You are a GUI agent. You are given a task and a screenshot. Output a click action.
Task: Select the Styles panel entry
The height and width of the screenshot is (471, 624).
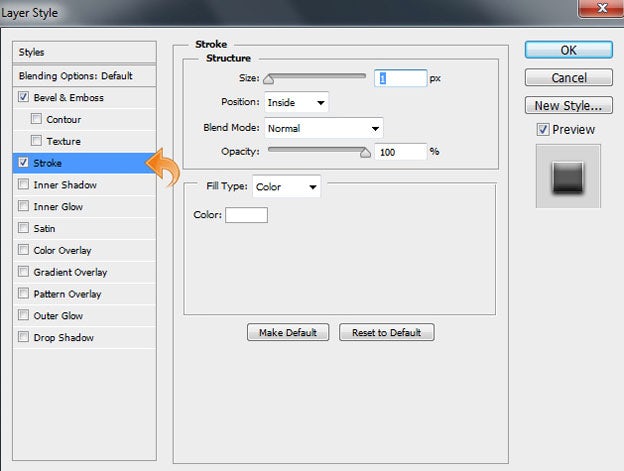coord(84,52)
